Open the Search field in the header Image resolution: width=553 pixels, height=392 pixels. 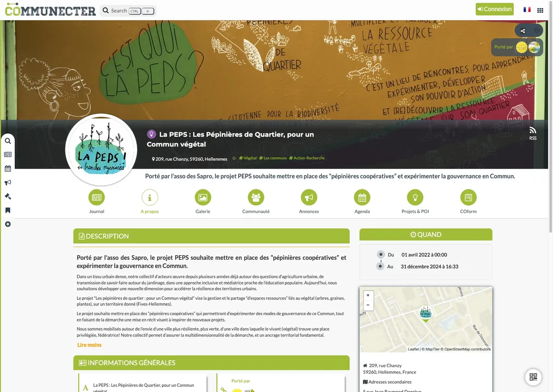click(128, 11)
